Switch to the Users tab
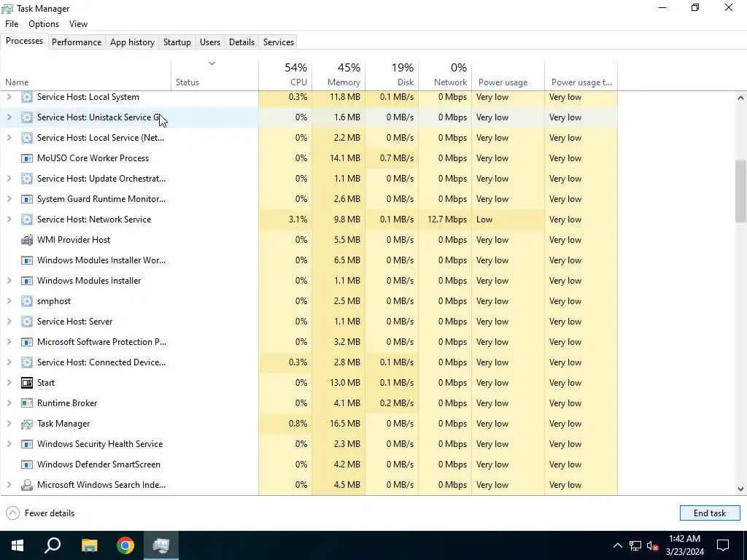The width and height of the screenshot is (747, 560). tap(210, 42)
